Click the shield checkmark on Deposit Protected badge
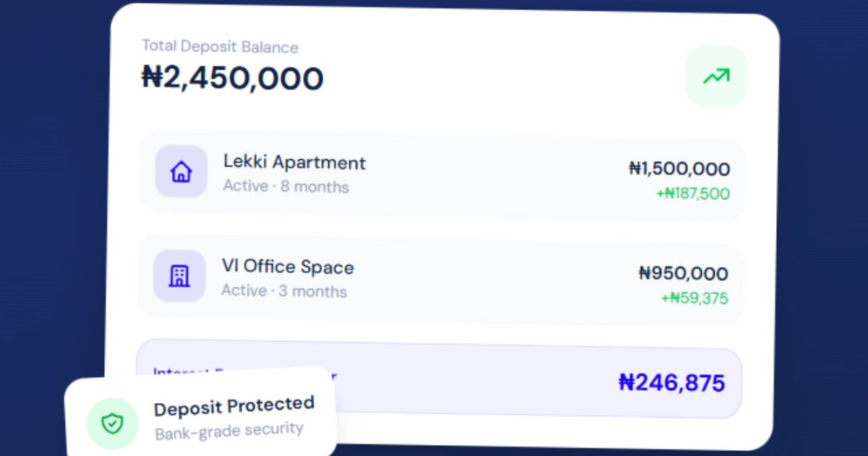 [113, 423]
